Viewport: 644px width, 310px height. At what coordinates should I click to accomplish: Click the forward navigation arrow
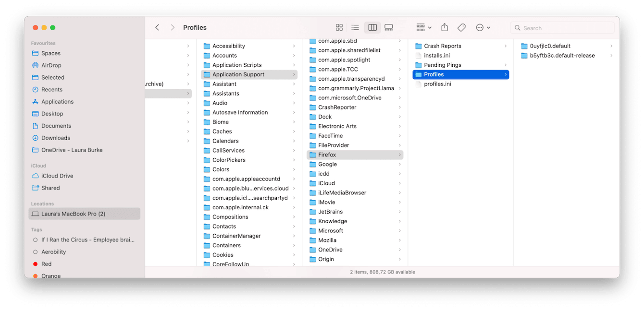tap(172, 27)
